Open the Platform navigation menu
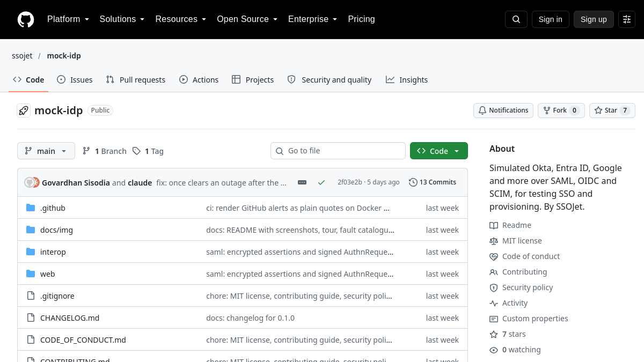The height and width of the screenshot is (362, 644). pos(68,19)
